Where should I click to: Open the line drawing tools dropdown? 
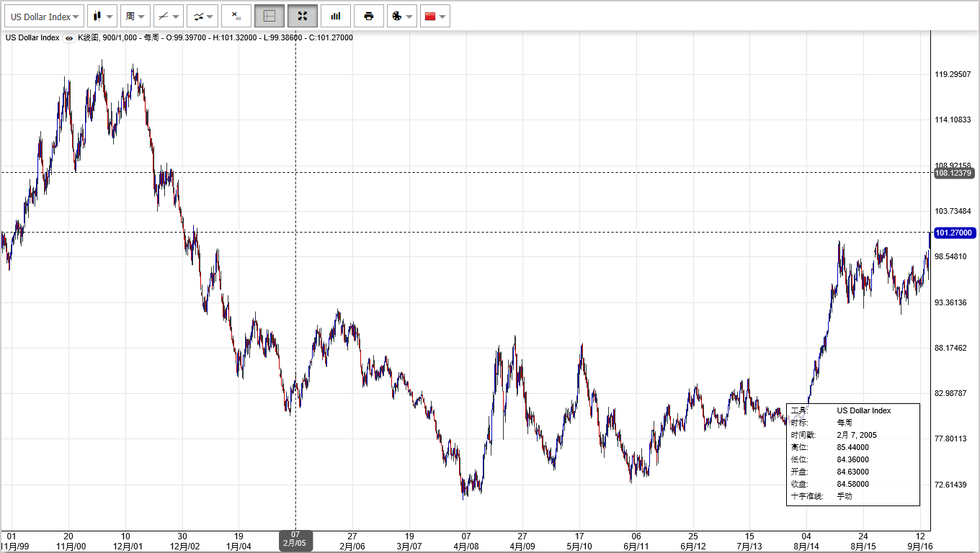(169, 16)
